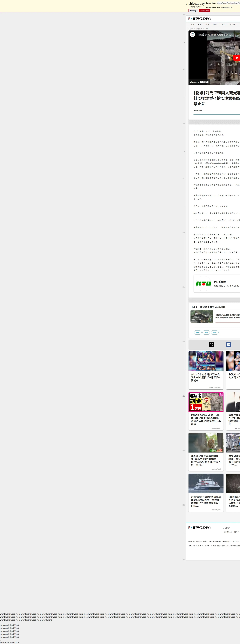
Task: Click the FNN Prime Online header logo
Action: tap(200, 19)
